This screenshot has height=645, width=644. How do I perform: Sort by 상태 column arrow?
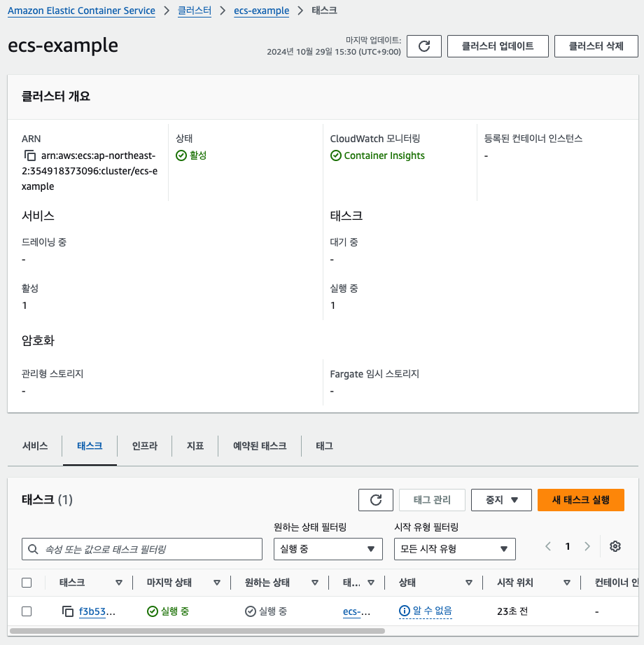tap(468, 583)
